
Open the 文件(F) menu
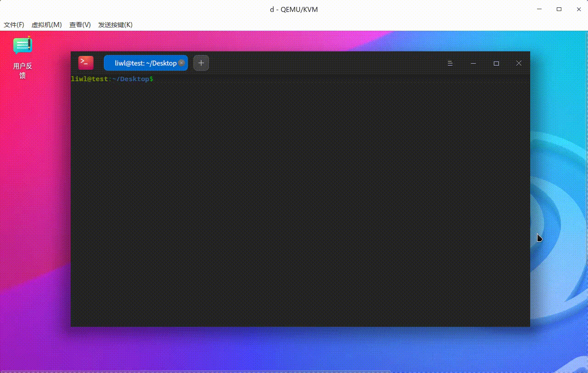coord(14,25)
